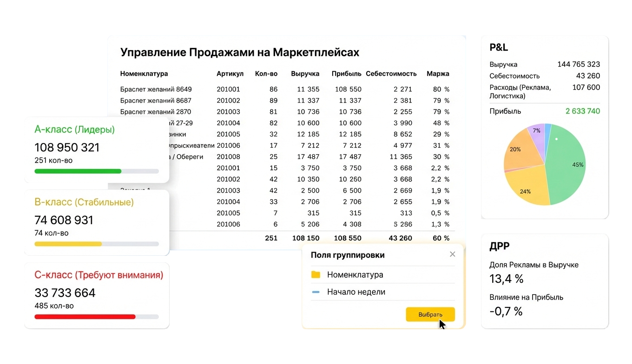Click the red C-класс progress bar

(85, 317)
